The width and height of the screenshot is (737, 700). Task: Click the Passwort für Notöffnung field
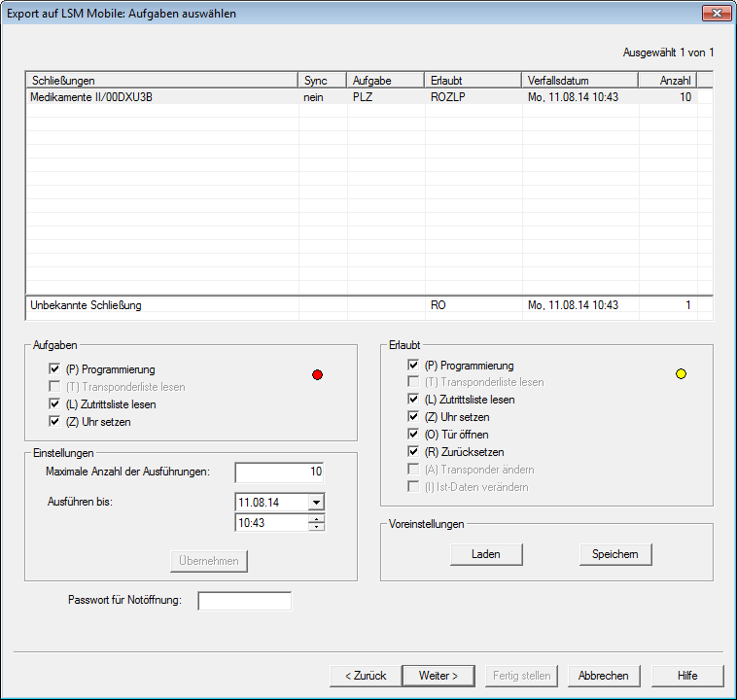point(244,601)
